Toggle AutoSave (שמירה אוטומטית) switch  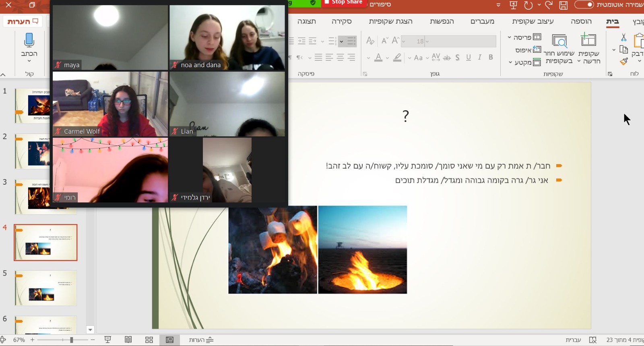click(x=584, y=5)
